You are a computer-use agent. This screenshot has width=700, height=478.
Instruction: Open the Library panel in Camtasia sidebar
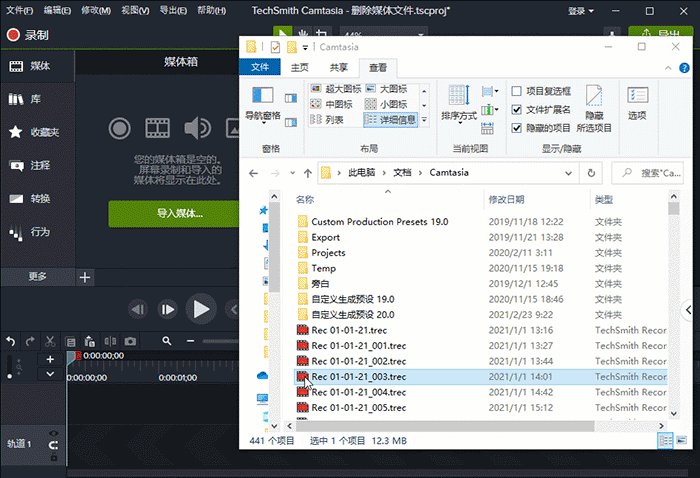point(25,99)
